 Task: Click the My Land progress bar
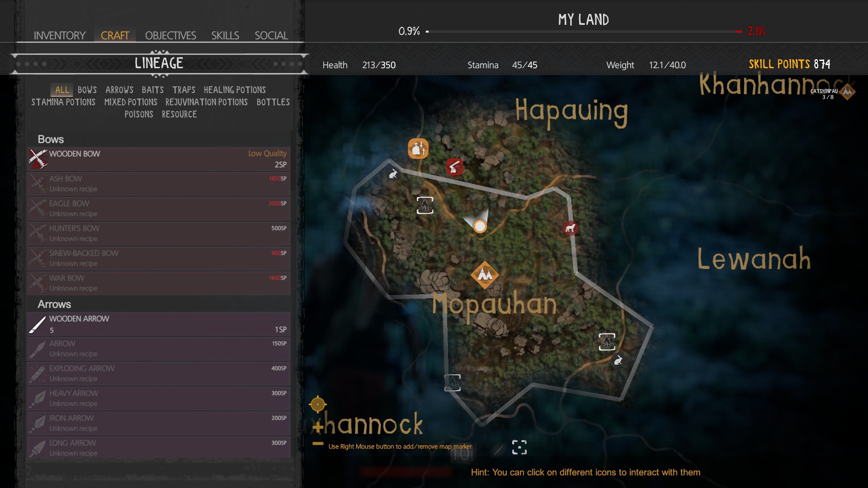[x=583, y=32]
